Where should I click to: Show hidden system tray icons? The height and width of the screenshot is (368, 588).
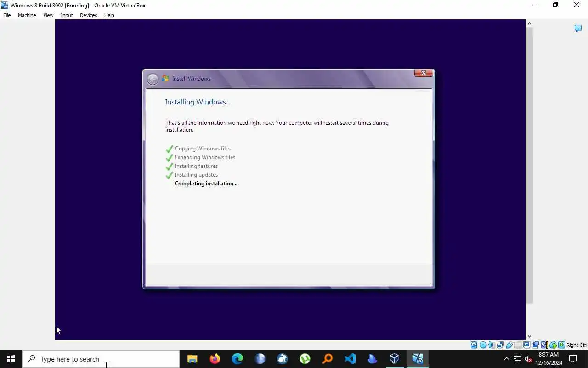(x=507, y=359)
